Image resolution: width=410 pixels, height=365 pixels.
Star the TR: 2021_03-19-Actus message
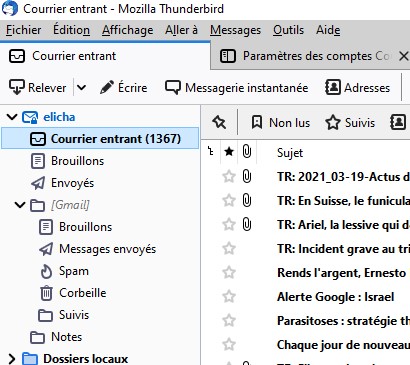(x=229, y=176)
